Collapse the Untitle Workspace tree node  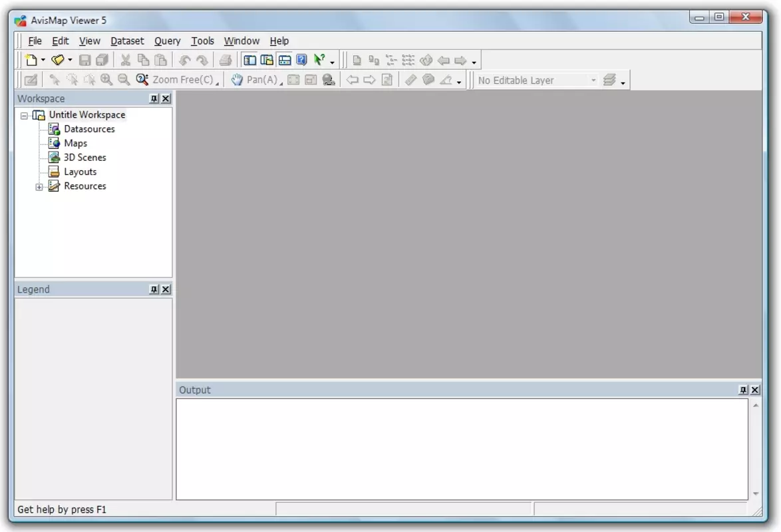click(x=24, y=116)
